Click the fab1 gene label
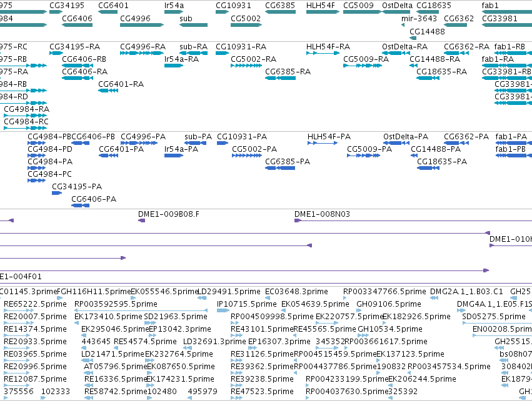Image resolution: width=532 pixels, height=401 pixels. (490, 6)
